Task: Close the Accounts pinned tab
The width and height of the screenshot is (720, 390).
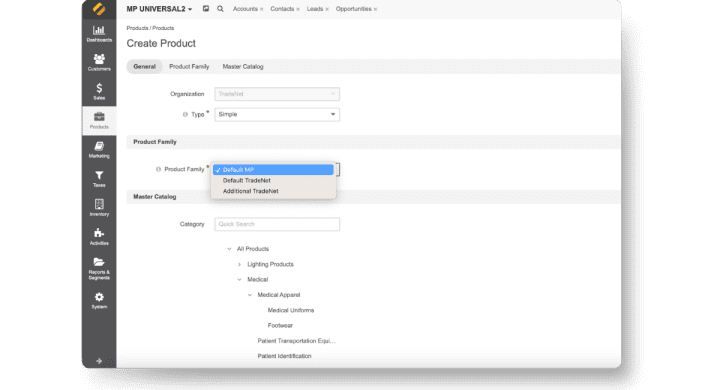Action: pyautogui.click(x=262, y=9)
